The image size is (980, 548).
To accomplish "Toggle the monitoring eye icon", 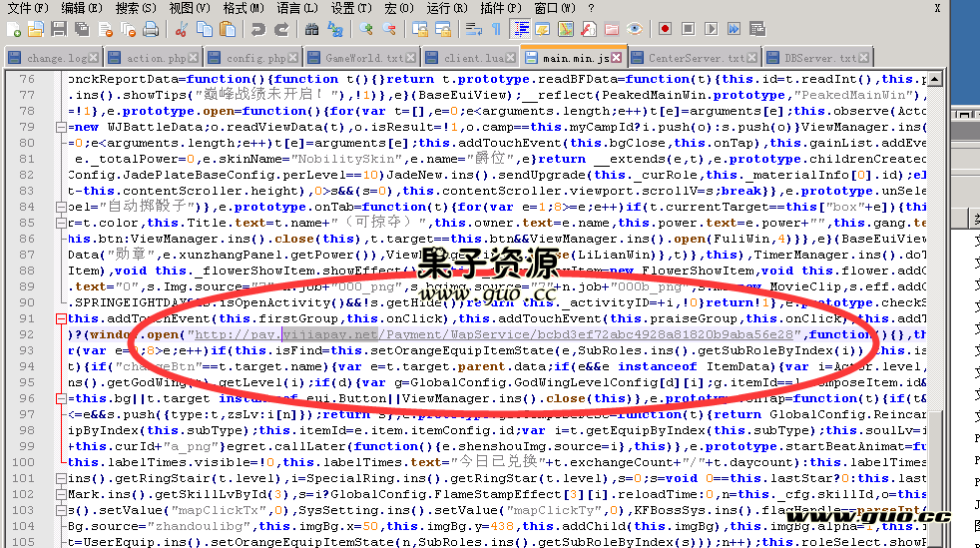I will point(634,29).
